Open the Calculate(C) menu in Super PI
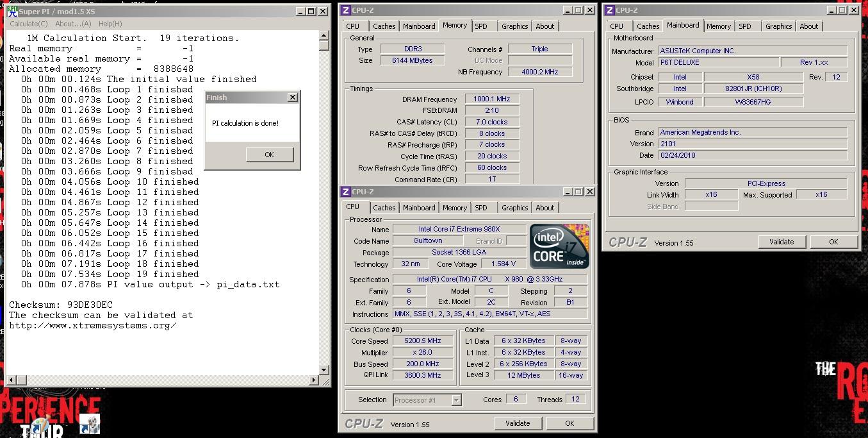The height and width of the screenshot is (438, 868). pos(28,24)
